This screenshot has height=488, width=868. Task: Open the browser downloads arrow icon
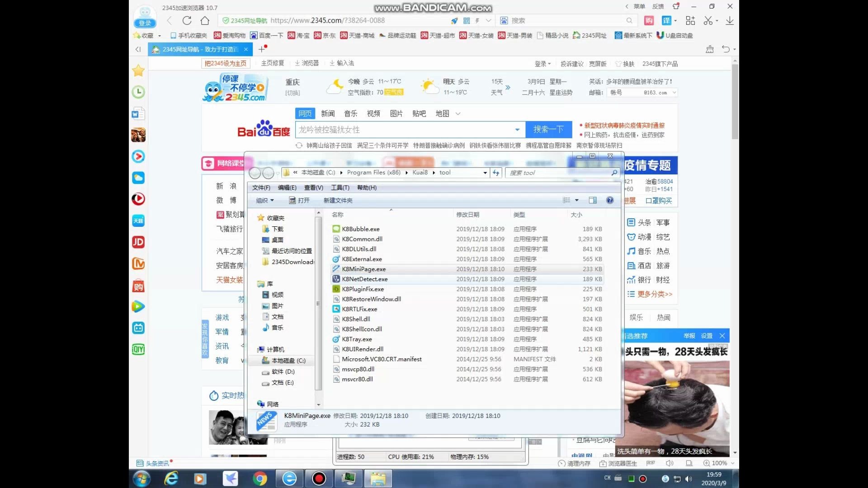[730, 21]
